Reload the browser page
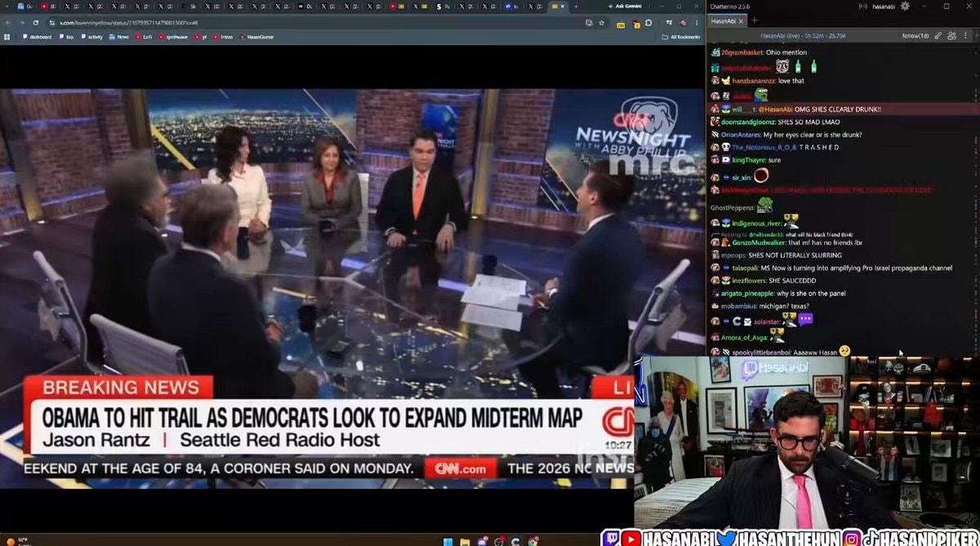This screenshot has height=546, width=980. point(36,23)
